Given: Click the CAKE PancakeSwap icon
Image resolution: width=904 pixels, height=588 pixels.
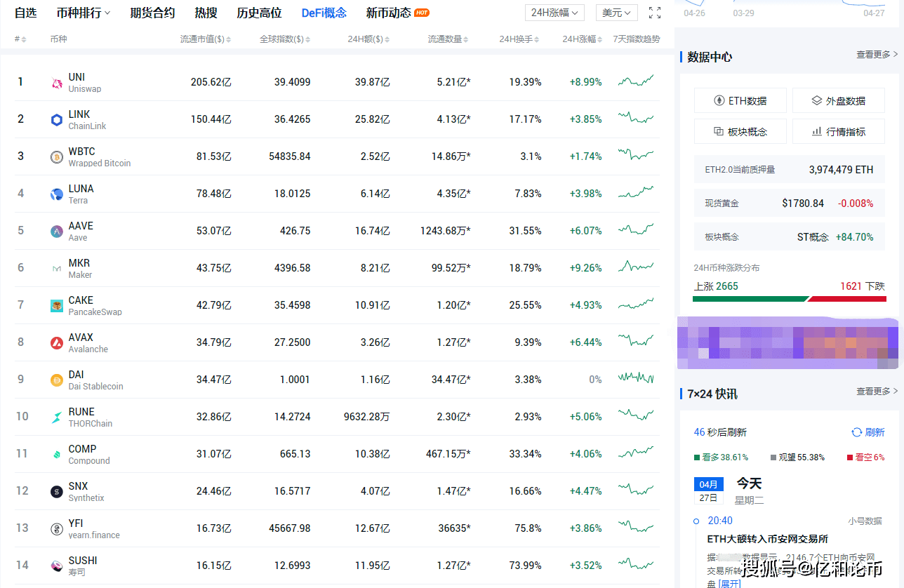Looking at the screenshot, I should coord(57,306).
